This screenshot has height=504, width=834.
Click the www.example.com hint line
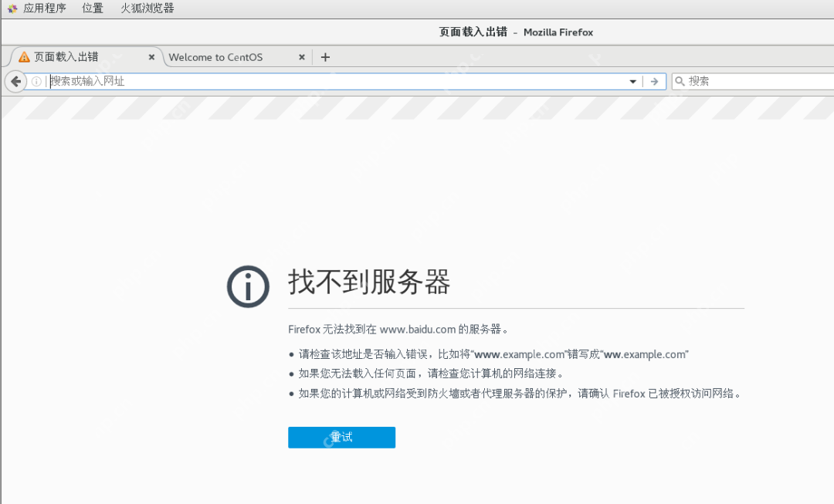[x=493, y=354]
